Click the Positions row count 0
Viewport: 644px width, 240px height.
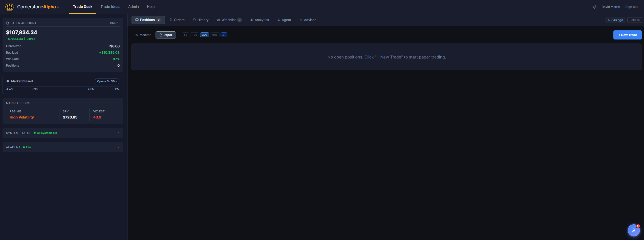coord(118,66)
